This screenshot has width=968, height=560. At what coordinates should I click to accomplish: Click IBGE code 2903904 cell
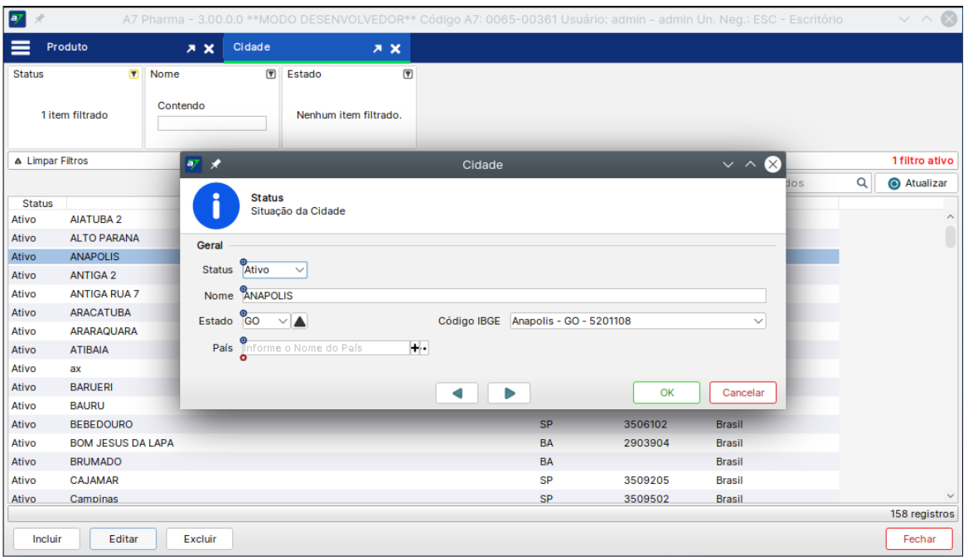[x=646, y=443]
